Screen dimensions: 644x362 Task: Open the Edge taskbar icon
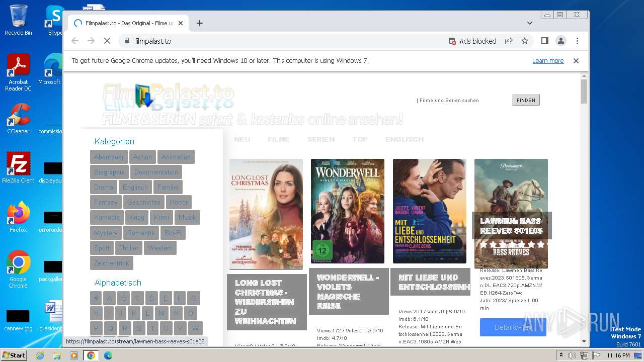108,355
